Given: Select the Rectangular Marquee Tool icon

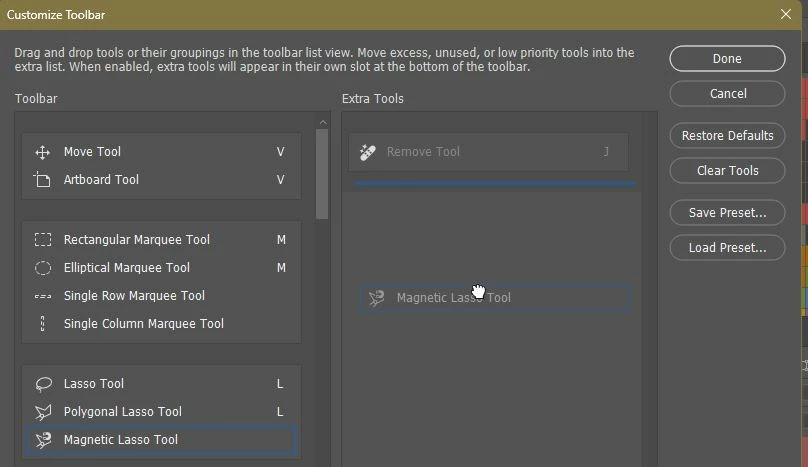Looking at the screenshot, I should click(x=43, y=240).
